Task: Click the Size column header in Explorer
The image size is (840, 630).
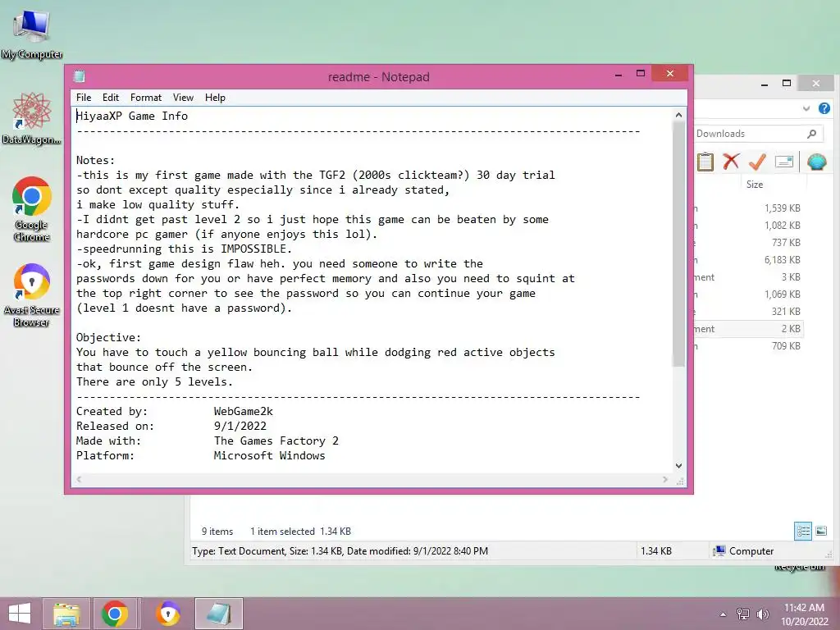Action: click(x=755, y=185)
